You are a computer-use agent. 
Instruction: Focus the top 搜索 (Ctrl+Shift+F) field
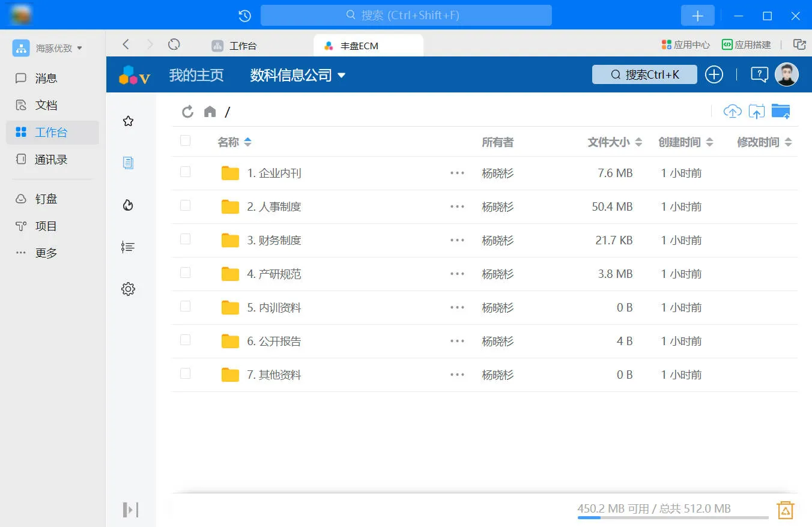(x=406, y=16)
